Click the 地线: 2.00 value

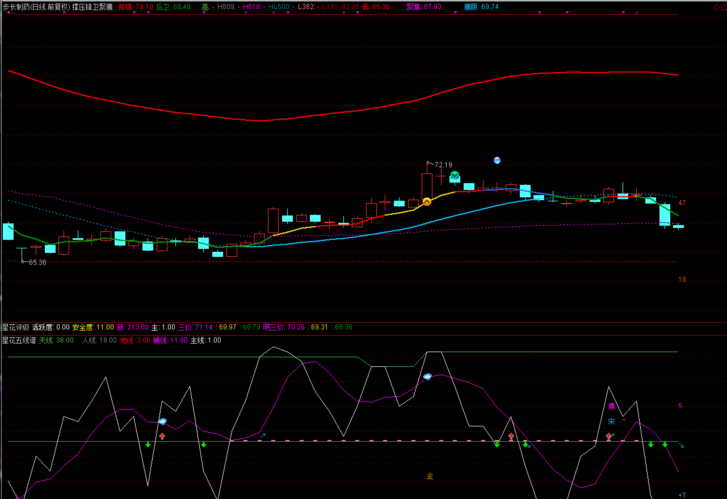pos(135,340)
